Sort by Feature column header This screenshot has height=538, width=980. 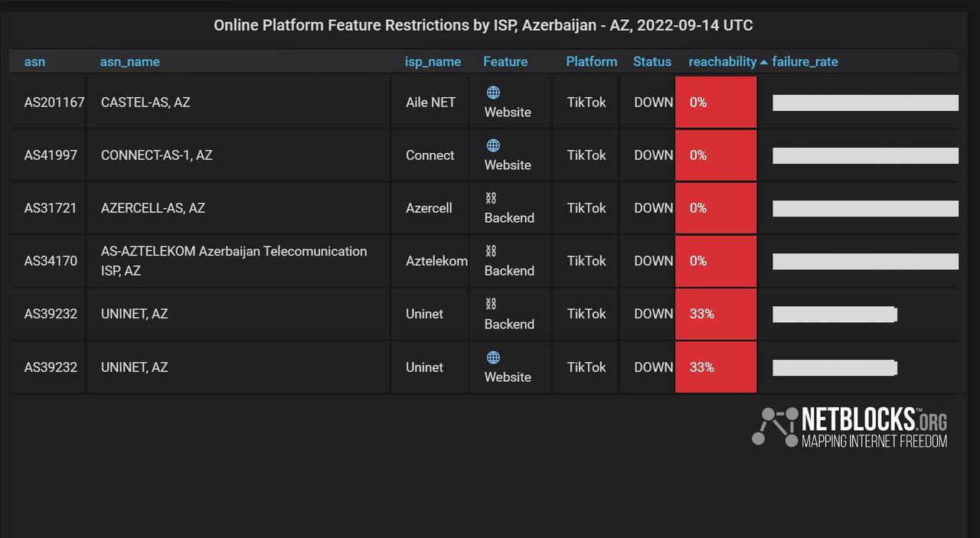pyautogui.click(x=505, y=62)
